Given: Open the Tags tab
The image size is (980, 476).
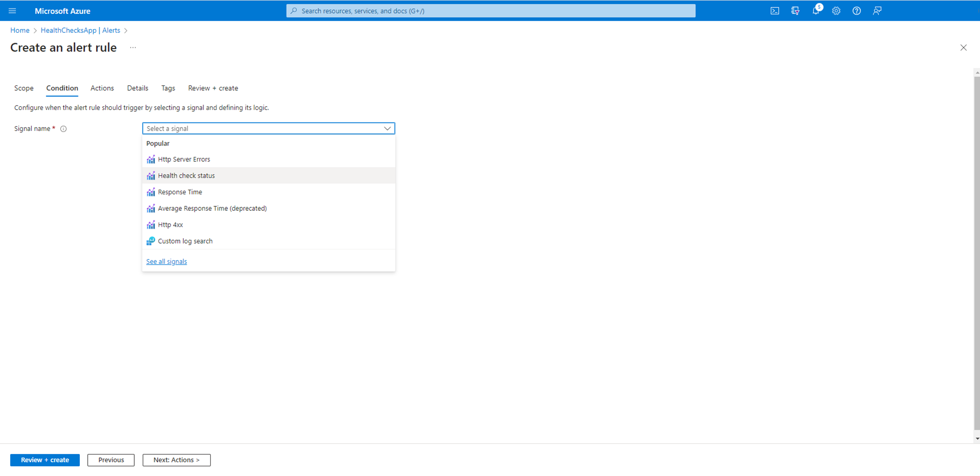Looking at the screenshot, I should tap(168, 88).
